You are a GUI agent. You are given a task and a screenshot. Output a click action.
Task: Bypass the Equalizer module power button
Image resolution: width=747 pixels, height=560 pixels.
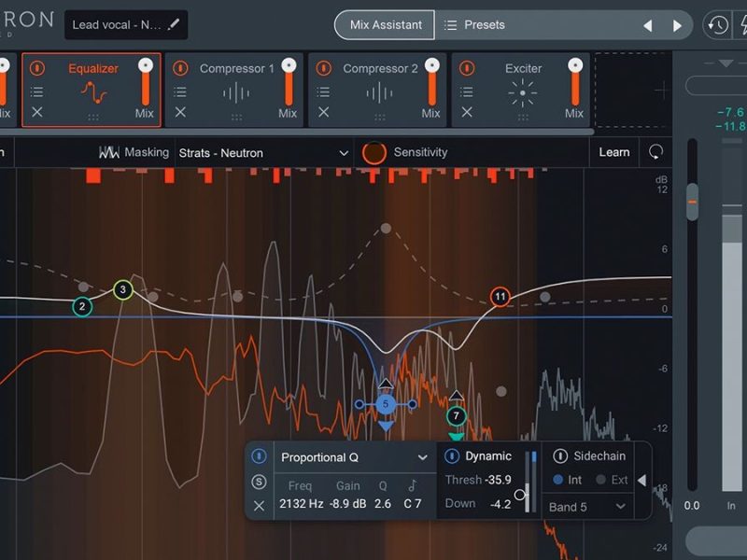click(x=37, y=68)
